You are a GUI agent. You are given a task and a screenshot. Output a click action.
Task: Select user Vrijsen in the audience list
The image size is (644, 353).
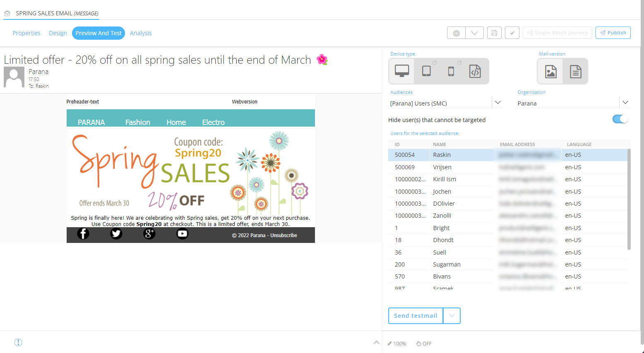coord(442,167)
